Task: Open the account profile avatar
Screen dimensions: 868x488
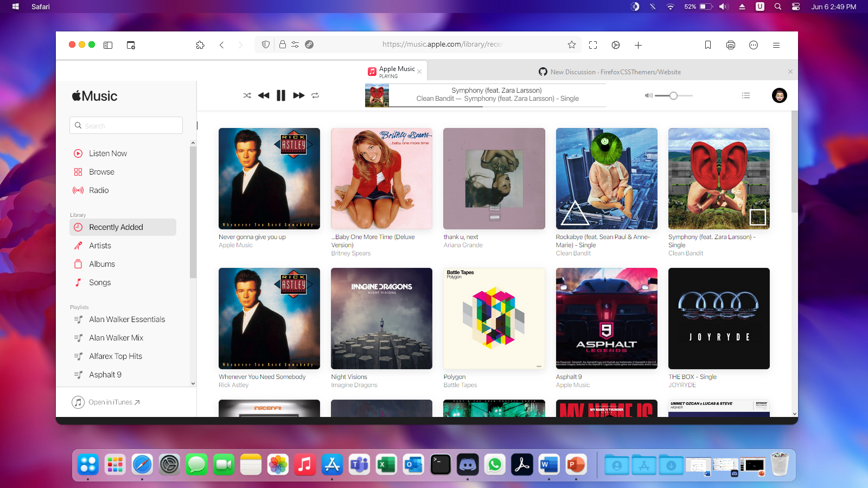Action: (780, 95)
